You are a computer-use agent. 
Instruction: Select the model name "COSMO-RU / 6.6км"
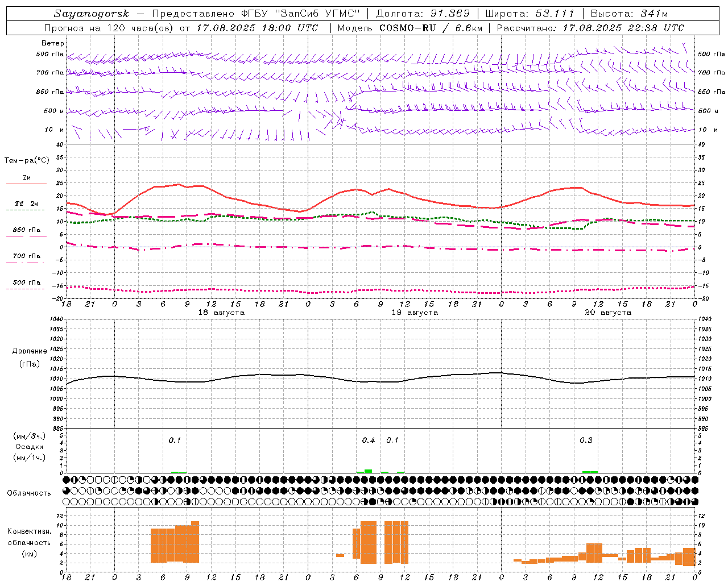click(x=431, y=28)
